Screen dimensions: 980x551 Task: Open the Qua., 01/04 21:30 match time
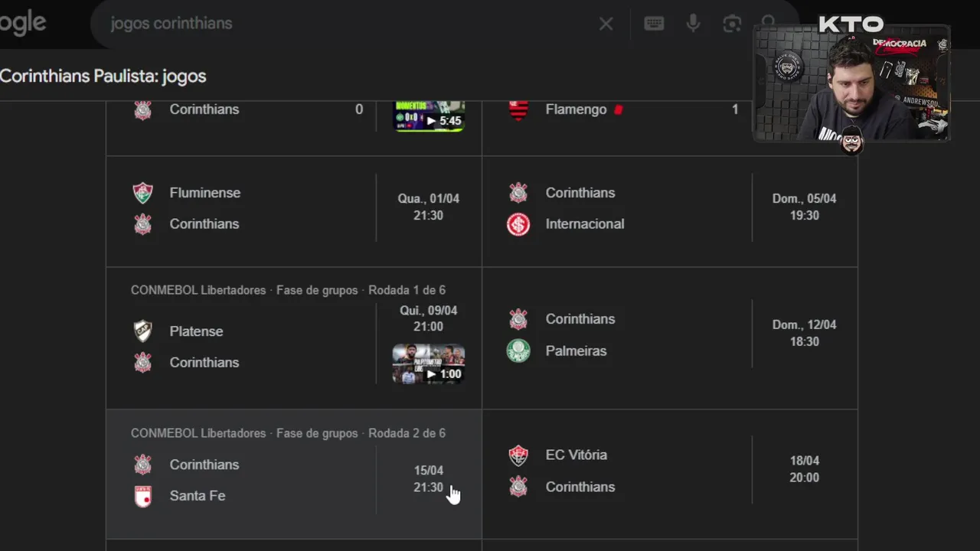tap(428, 207)
